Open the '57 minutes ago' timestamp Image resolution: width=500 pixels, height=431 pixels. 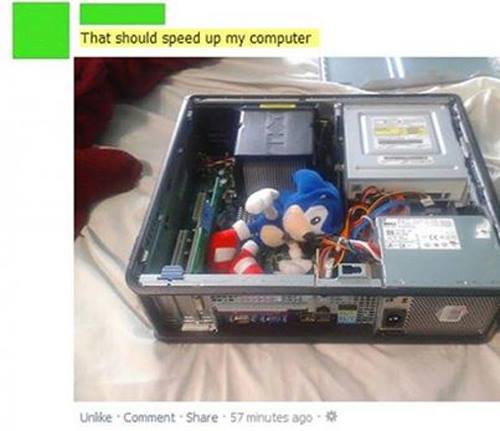point(271,417)
